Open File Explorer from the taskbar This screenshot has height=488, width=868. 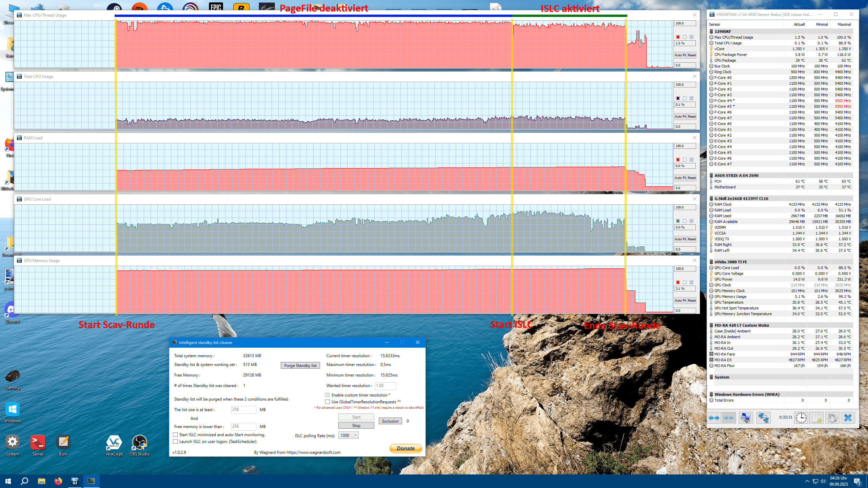tap(41, 481)
